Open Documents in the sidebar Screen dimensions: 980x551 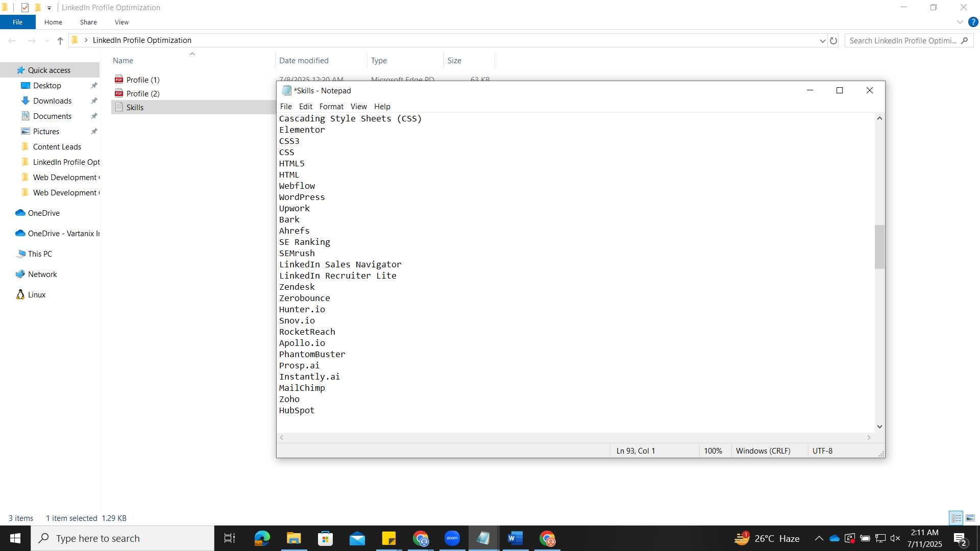(52, 116)
